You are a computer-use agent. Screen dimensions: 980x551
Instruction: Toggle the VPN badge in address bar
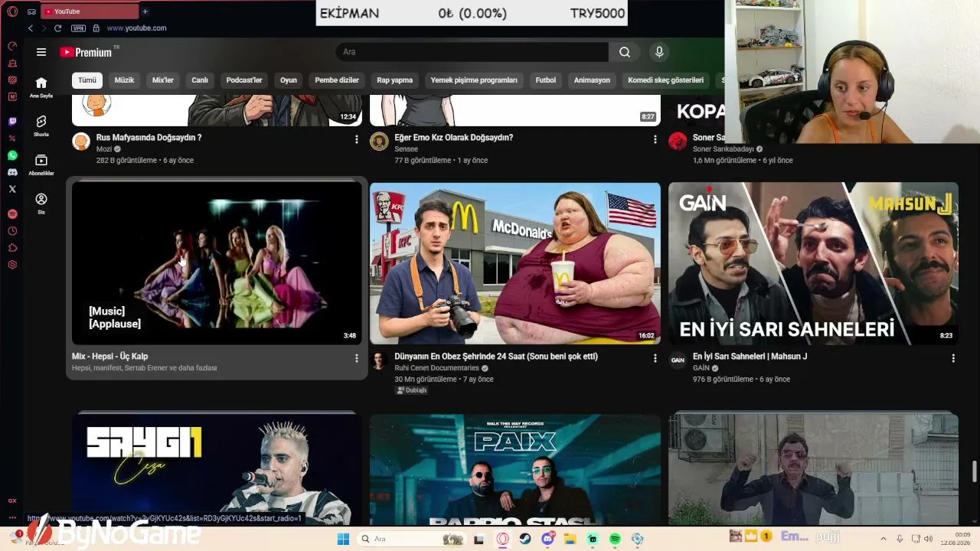78,28
